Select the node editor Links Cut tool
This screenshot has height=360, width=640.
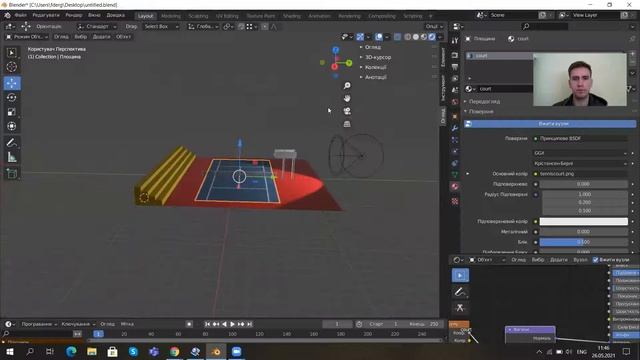coord(460,308)
